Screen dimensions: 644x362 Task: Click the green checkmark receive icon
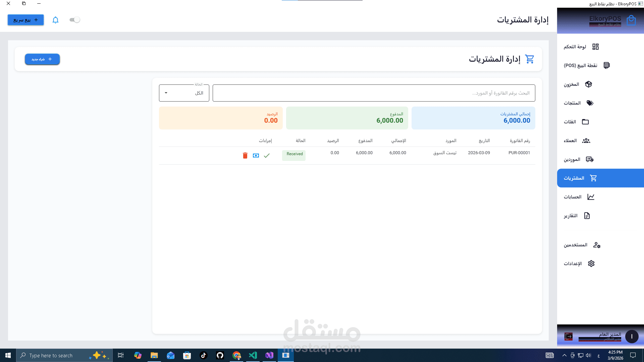tap(267, 156)
